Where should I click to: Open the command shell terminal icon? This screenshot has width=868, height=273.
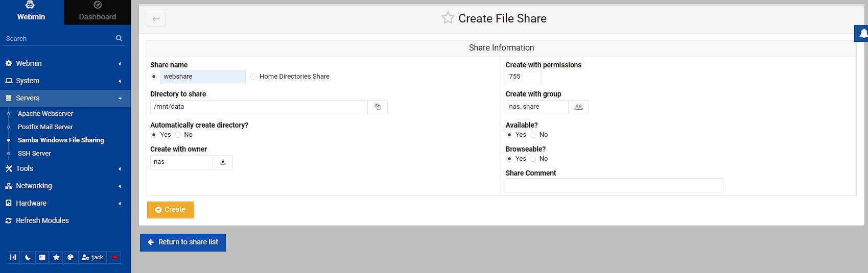pos(42,258)
